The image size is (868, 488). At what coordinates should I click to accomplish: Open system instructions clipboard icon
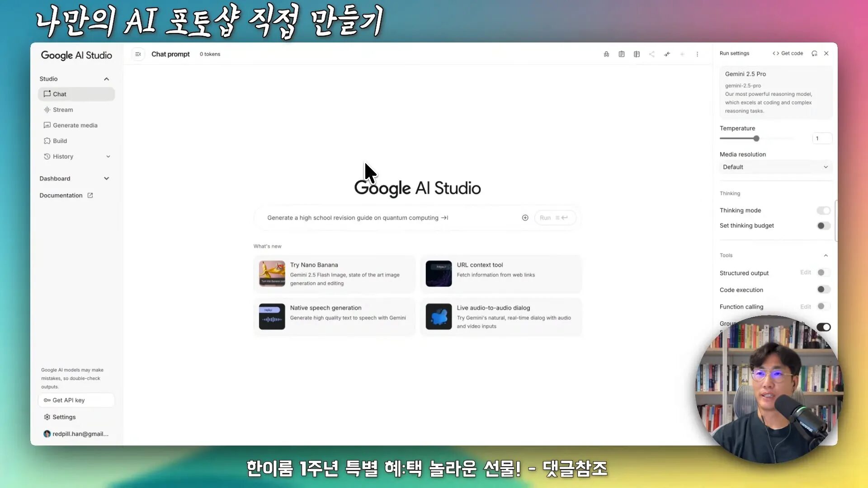[622, 54]
